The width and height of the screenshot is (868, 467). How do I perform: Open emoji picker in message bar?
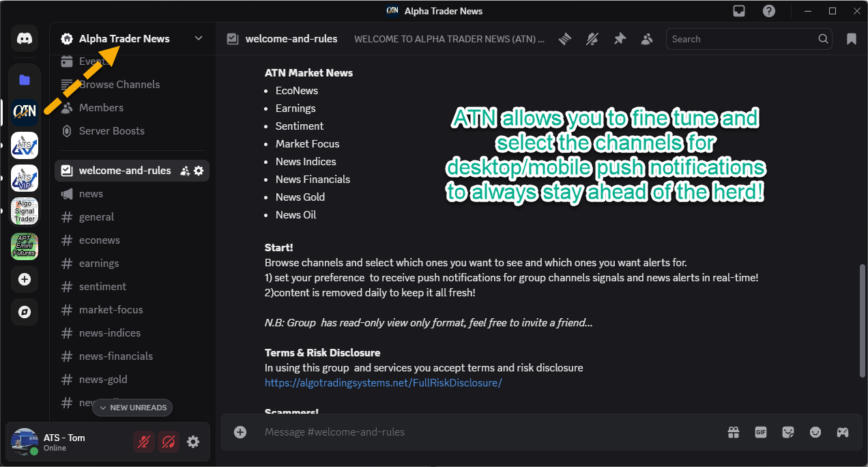pos(815,432)
